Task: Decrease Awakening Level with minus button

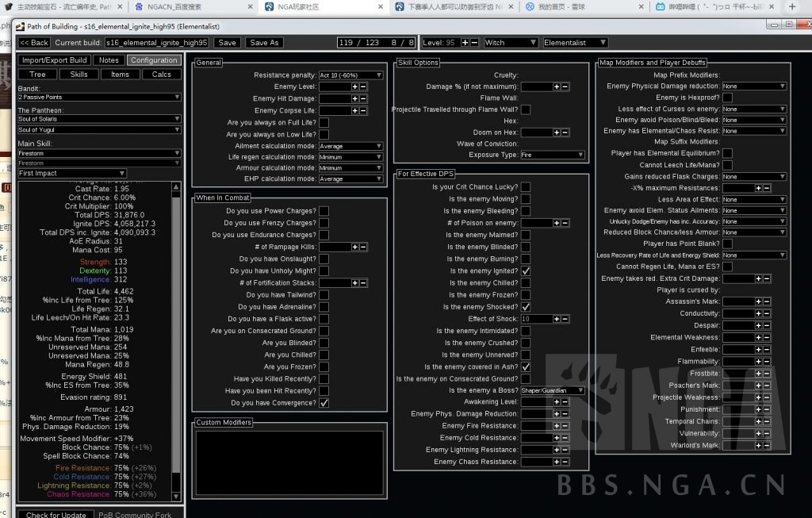Action: 565,402
